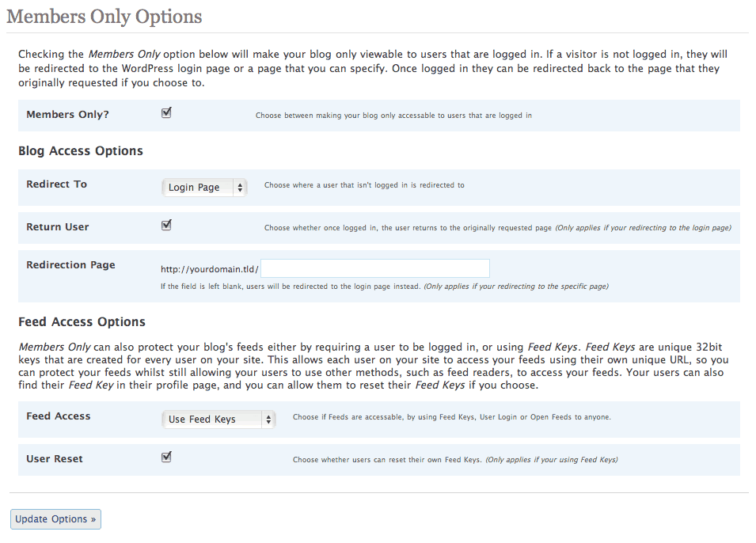Viewport: 756px width, 543px height.
Task: Open the Redirect To dropdown
Action: click(204, 188)
